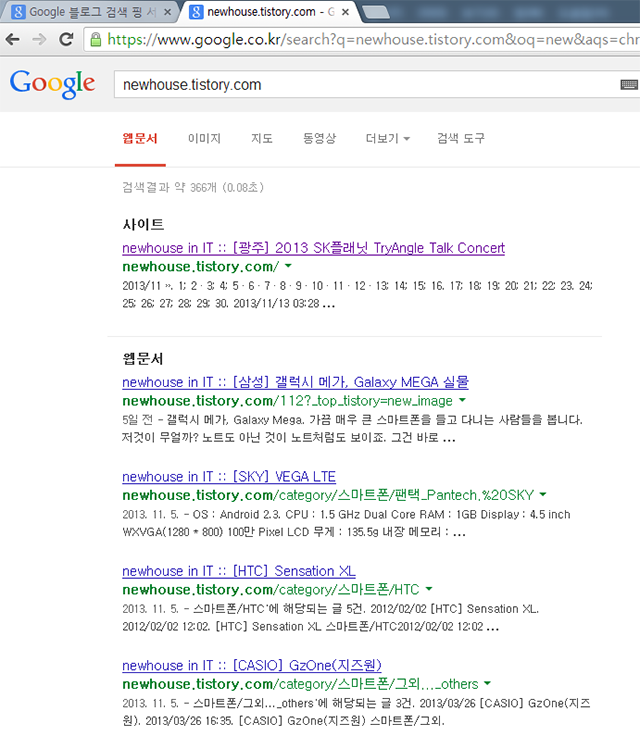
Task: Select the 웹문서 search tab
Action: point(140,138)
